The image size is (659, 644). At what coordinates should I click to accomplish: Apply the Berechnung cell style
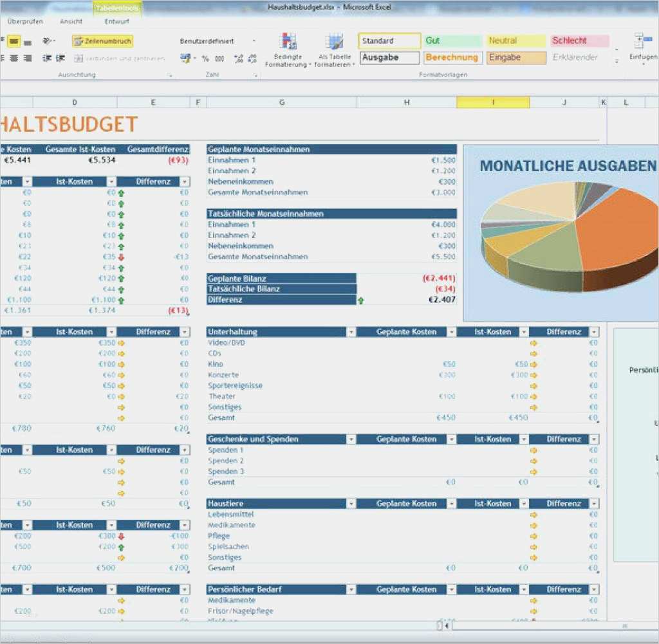452,58
